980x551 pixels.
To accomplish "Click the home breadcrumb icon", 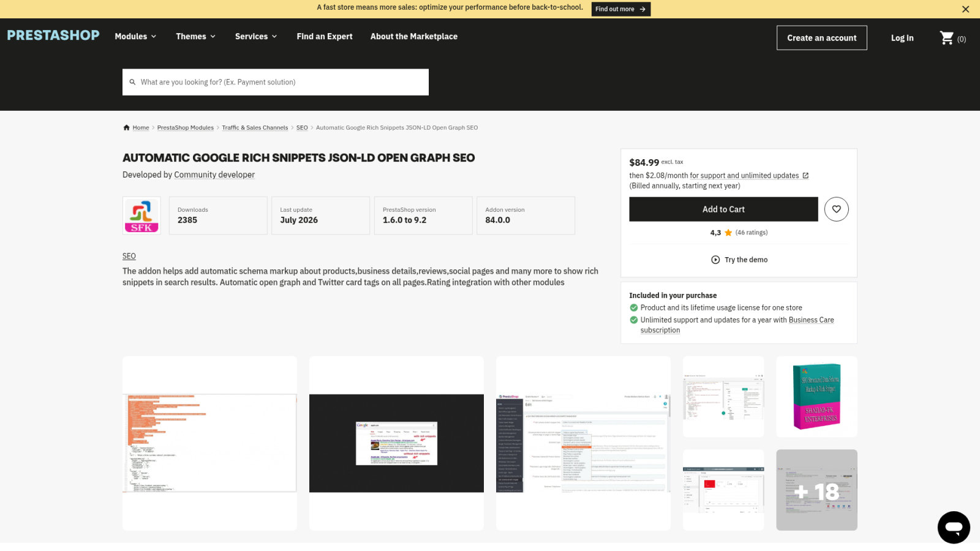I will coord(126,128).
